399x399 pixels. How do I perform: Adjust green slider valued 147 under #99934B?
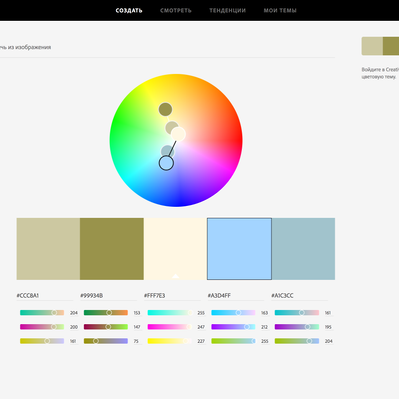point(106,327)
